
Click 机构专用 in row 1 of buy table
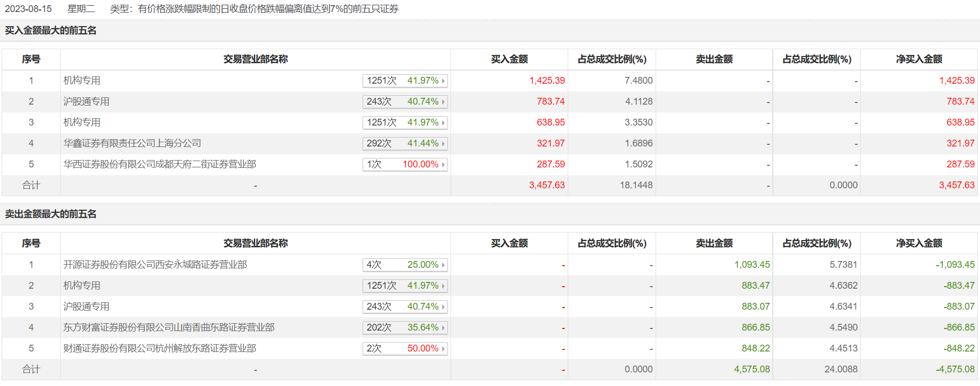[x=82, y=81]
